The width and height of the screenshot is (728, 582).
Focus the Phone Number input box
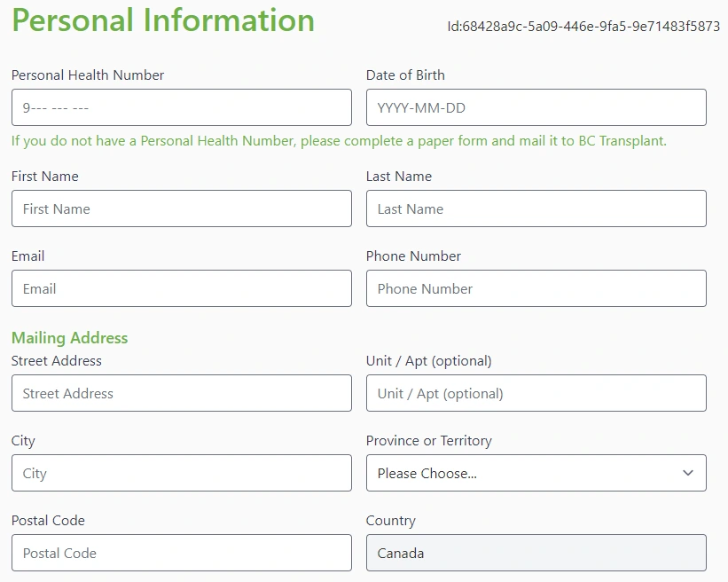(x=536, y=288)
